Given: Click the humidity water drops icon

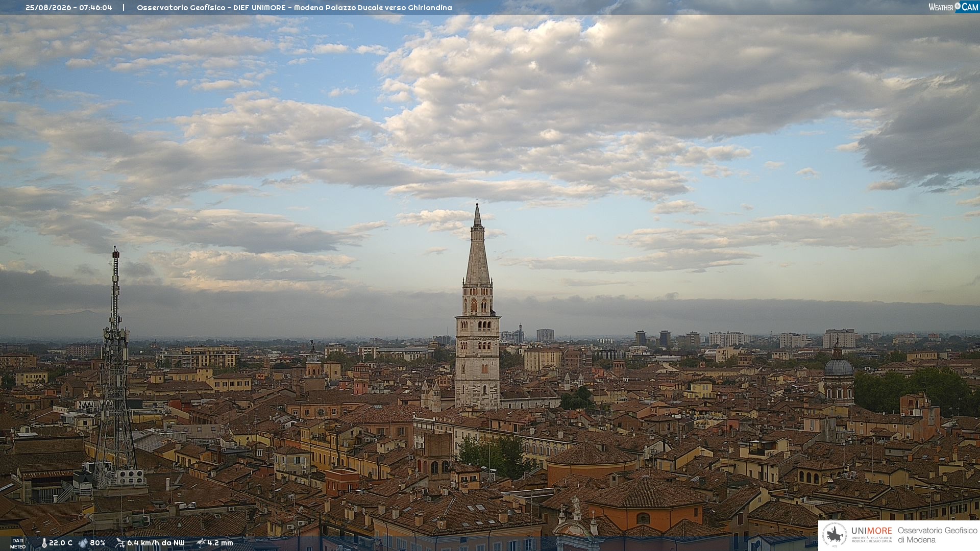Looking at the screenshot, I should (83, 543).
